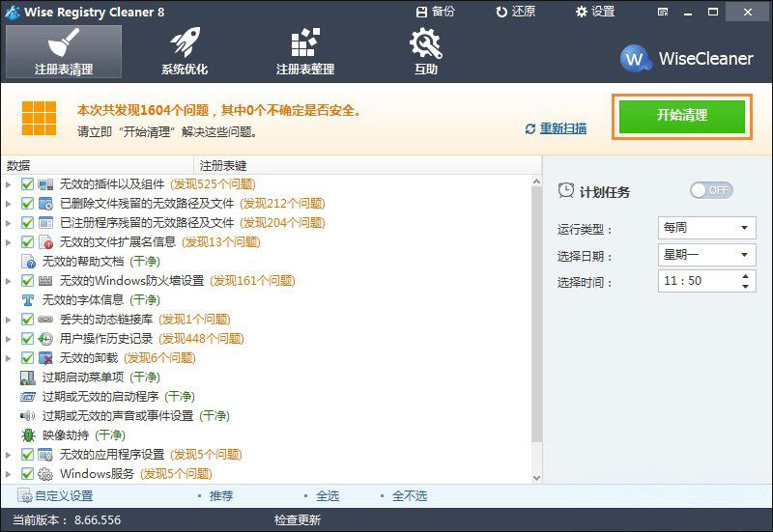Uncheck 已注册程序残留的无效路径及文件 checkbox
The width and height of the screenshot is (773, 532).
27,223
